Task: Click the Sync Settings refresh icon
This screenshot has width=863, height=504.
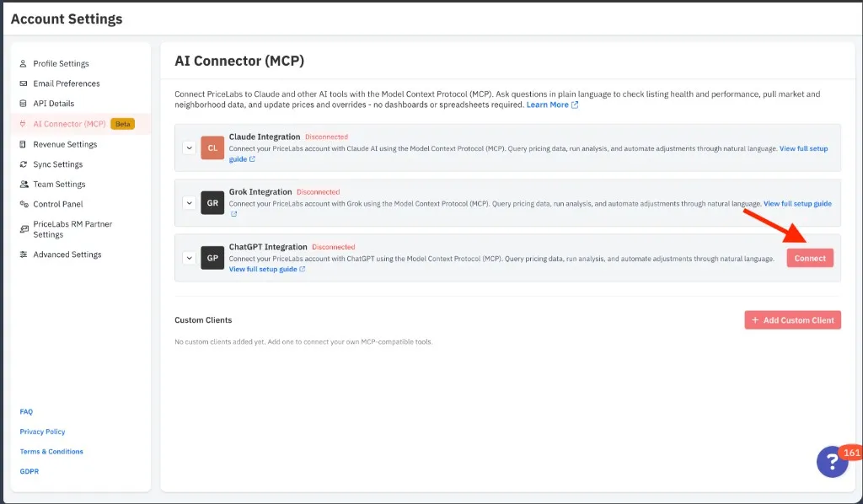Action: [x=23, y=164]
